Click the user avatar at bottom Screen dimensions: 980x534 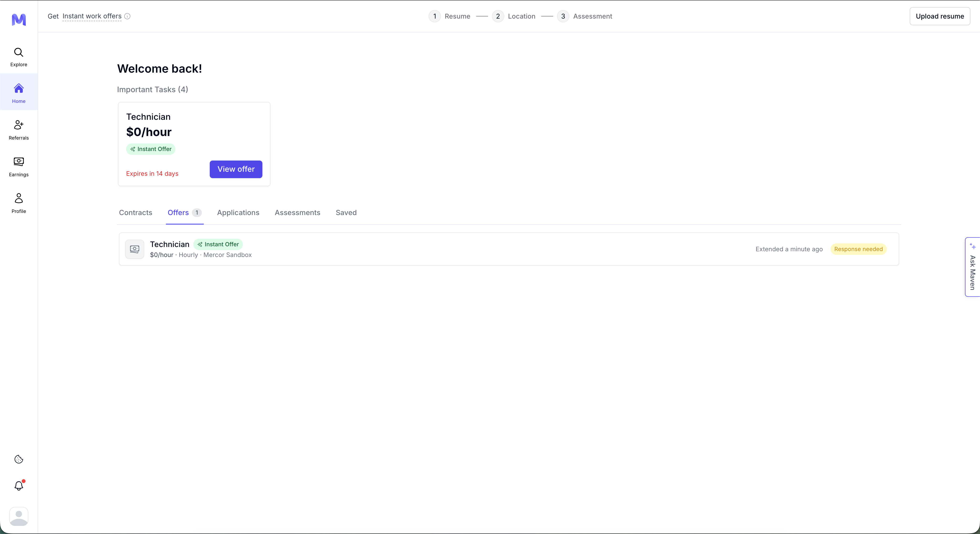coord(19,517)
